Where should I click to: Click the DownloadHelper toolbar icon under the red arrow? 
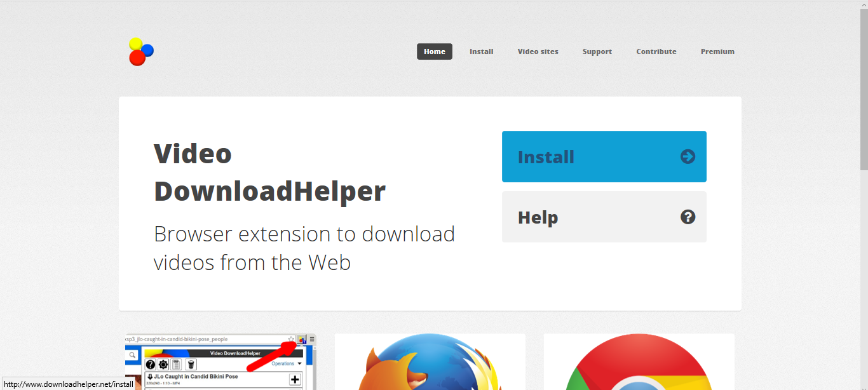(x=302, y=339)
